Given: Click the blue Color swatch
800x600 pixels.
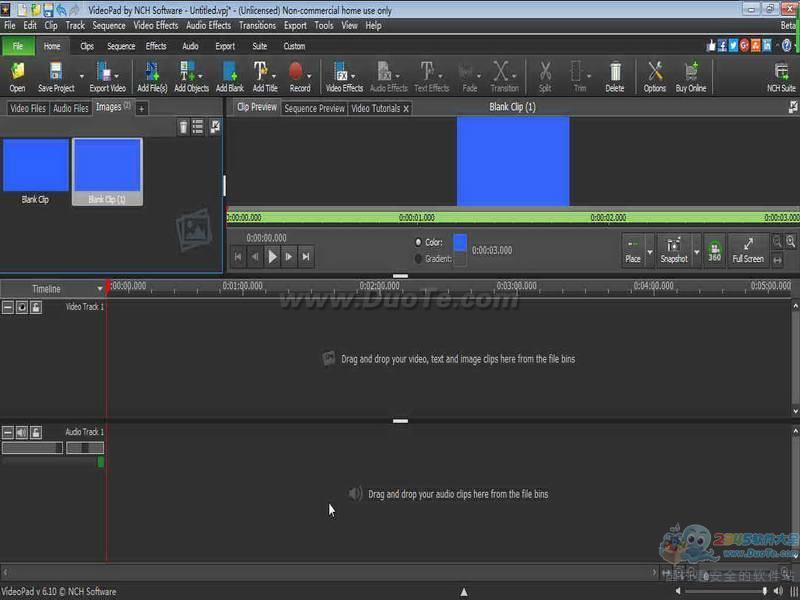Looking at the screenshot, I should [x=460, y=242].
